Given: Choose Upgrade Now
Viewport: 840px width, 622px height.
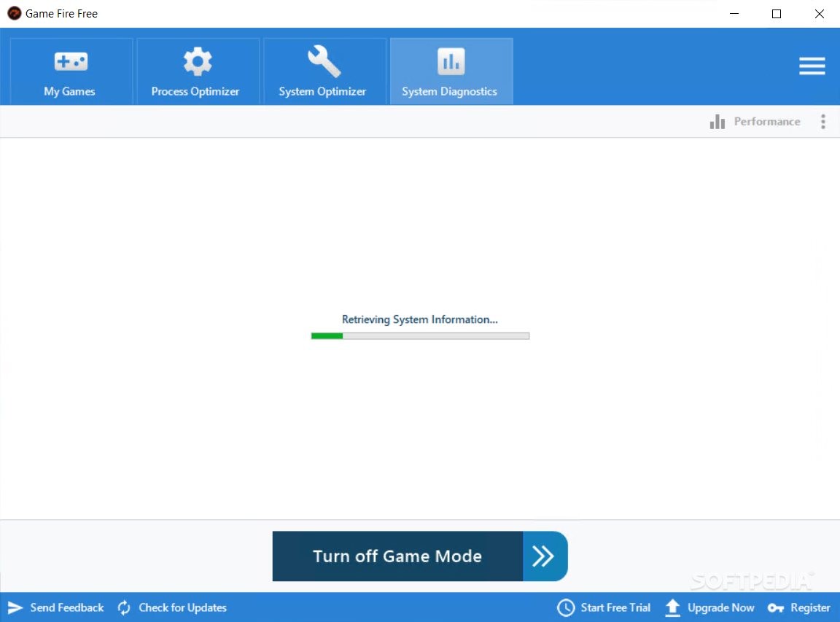Looking at the screenshot, I should pyautogui.click(x=720, y=607).
